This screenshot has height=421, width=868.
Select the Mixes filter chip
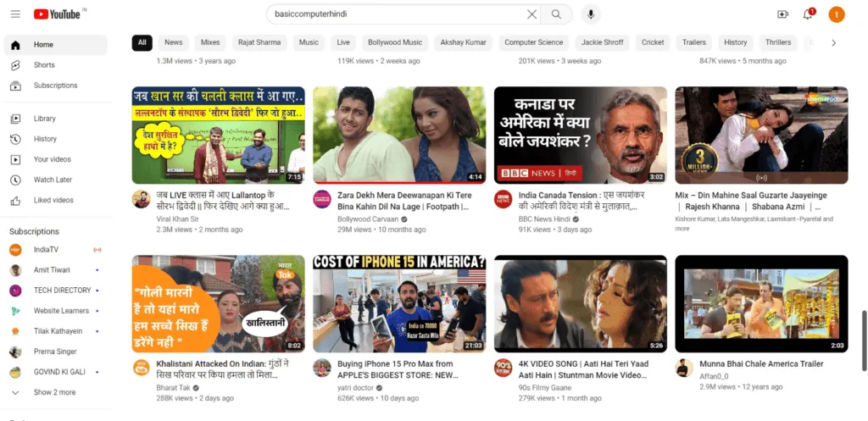pyautogui.click(x=210, y=42)
